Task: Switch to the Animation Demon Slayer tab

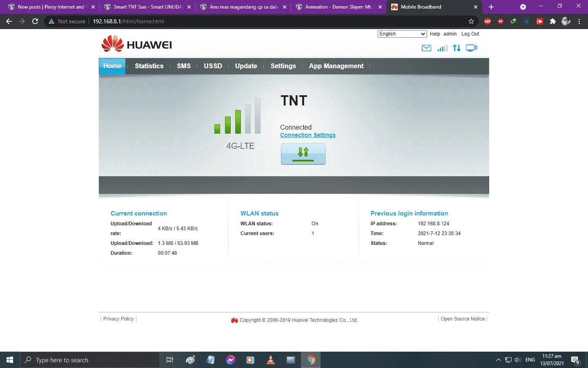Action: (x=339, y=7)
